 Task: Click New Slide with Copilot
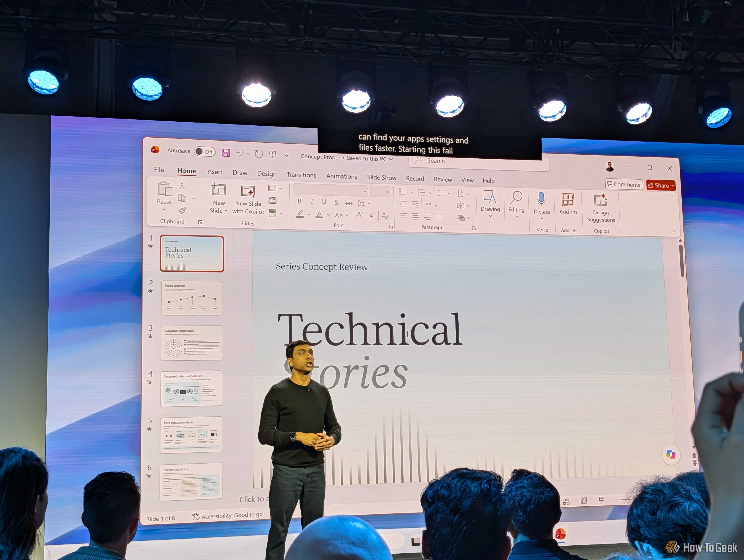pyautogui.click(x=248, y=200)
